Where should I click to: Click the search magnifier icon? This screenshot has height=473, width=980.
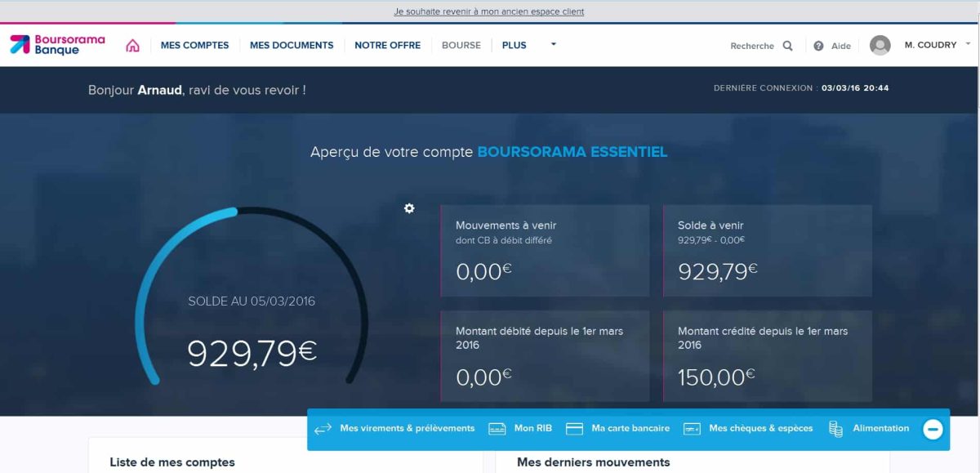pos(787,46)
